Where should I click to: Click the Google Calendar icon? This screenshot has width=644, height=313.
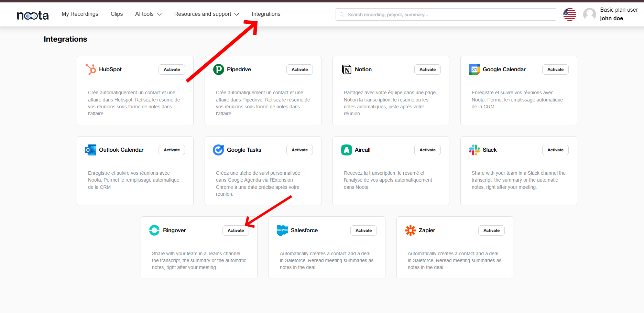[474, 69]
